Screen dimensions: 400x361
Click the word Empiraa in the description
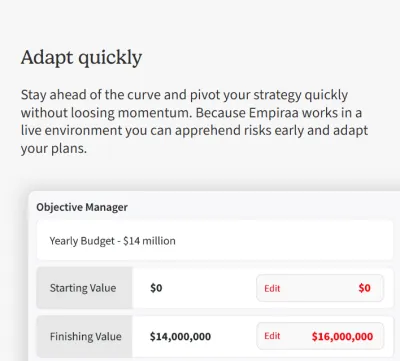point(274,113)
